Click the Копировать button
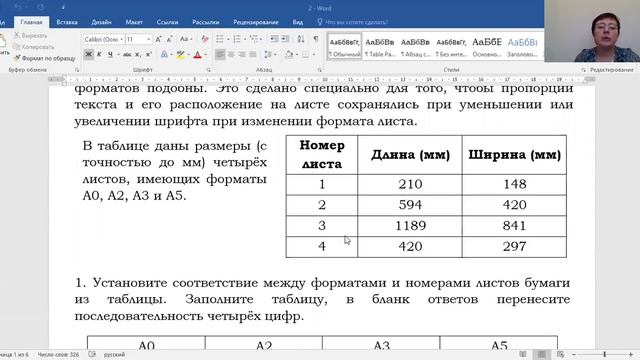 [x=34, y=47]
